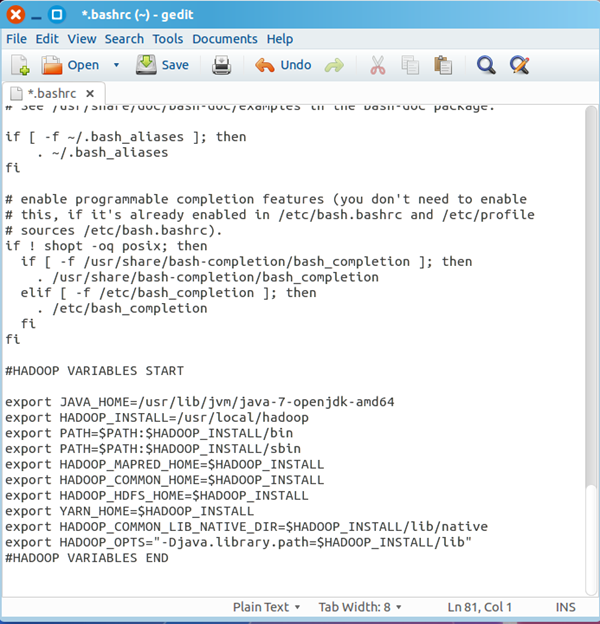Save the .bashrc file
Image resolution: width=600 pixels, height=624 pixels.
[x=162, y=65]
